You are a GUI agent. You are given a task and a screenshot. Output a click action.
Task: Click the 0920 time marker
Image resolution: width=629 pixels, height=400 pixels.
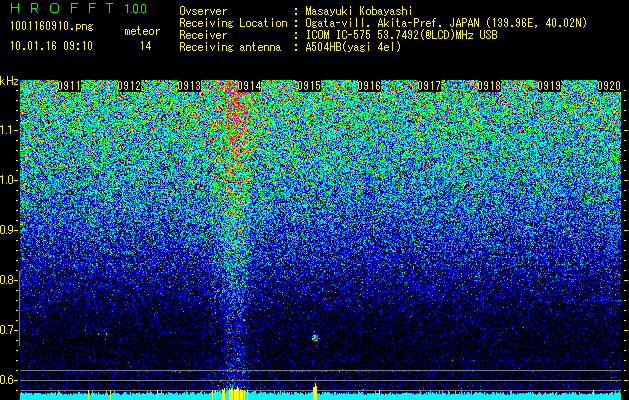[x=609, y=86]
